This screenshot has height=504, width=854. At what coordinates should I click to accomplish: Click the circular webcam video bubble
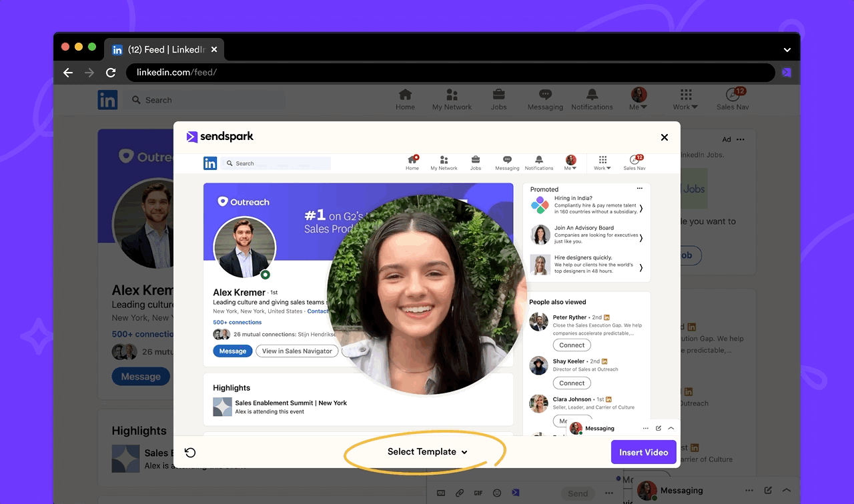click(426, 294)
